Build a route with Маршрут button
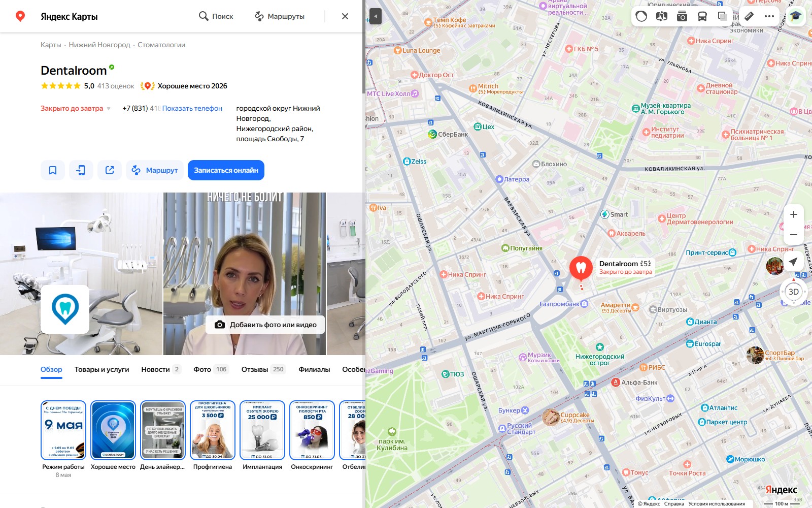The width and height of the screenshot is (812, 508). tap(155, 170)
